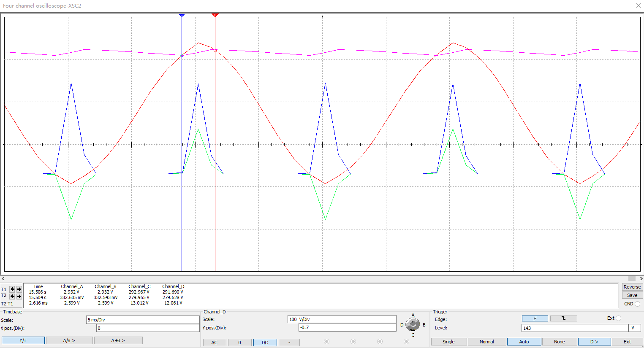
Task: Move cursor T1 left with arrow
Action: pyautogui.click(x=12, y=289)
